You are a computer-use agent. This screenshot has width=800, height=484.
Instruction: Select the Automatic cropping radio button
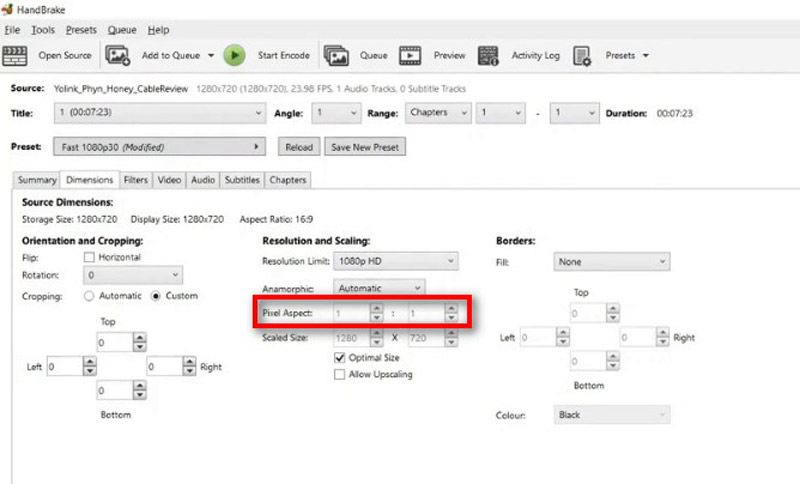[x=89, y=296]
